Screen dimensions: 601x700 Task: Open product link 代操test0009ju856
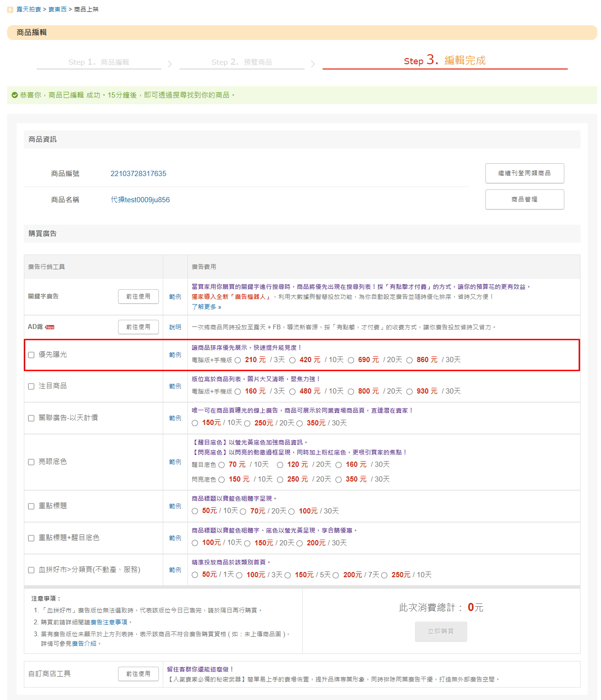(140, 200)
